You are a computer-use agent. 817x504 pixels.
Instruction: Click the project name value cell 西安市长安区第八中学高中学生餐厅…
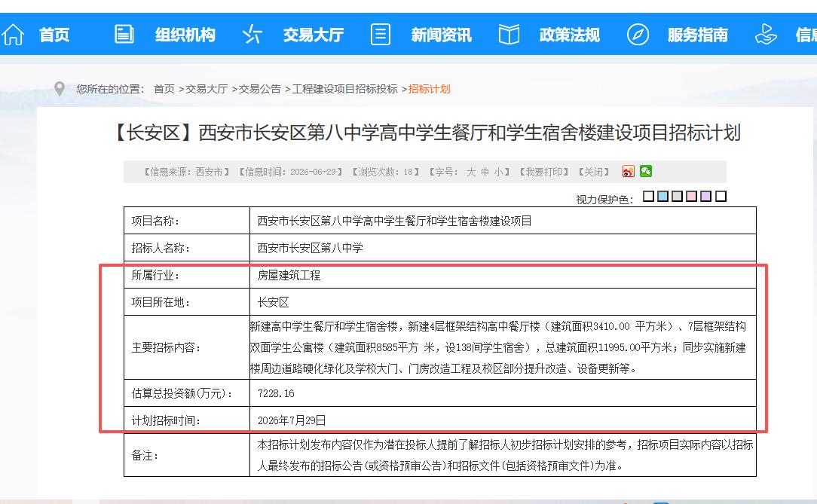click(x=503, y=221)
